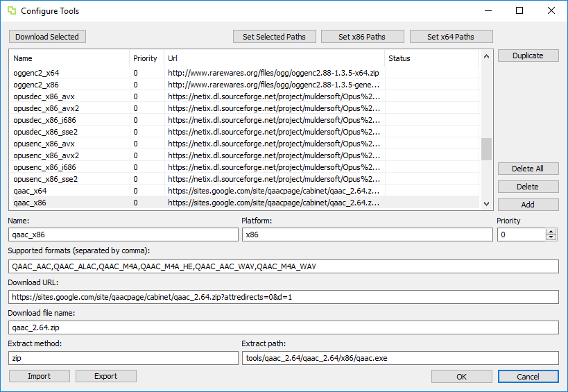
Task: Minimize the Configure Tools window
Action: (x=488, y=10)
